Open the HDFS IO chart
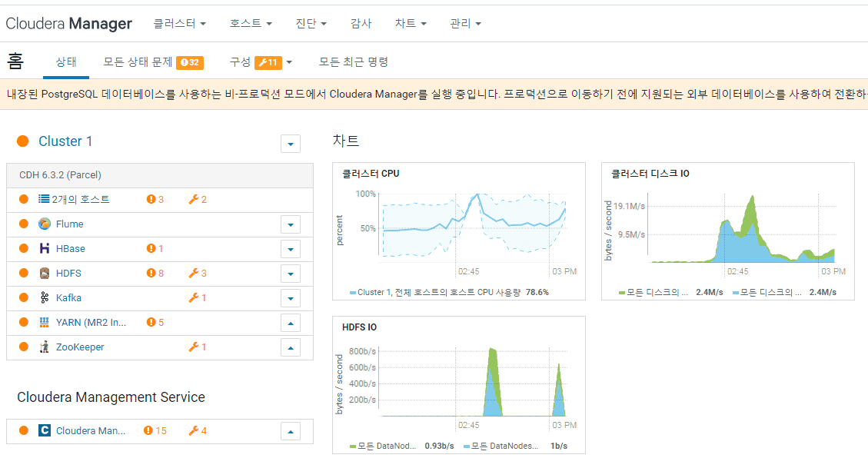This screenshot has width=868, height=458. tap(459, 385)
